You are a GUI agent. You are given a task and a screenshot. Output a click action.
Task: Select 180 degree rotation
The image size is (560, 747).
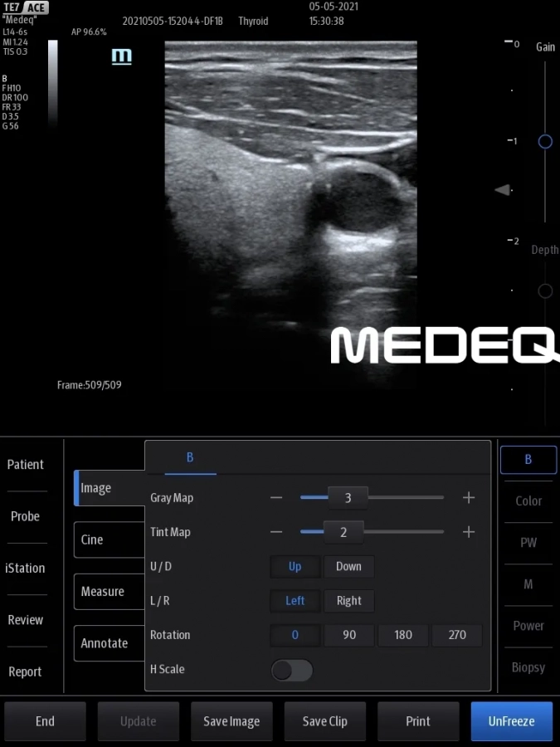point(403,635)
